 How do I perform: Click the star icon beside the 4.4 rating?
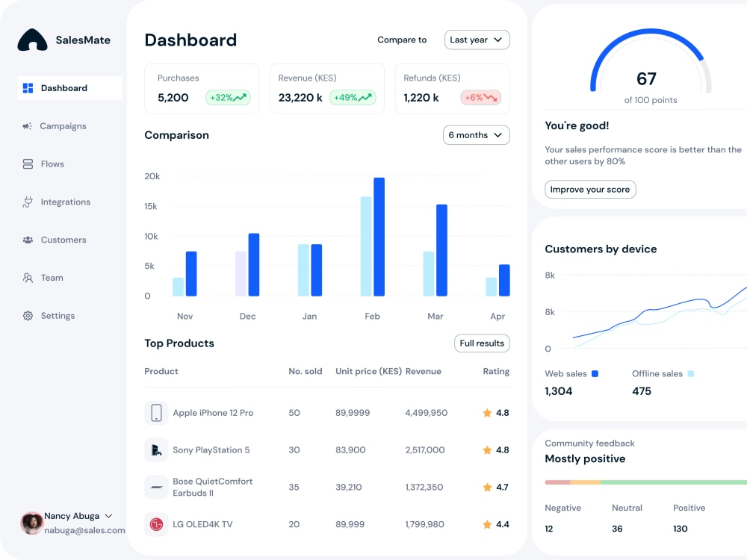(487, 524)
